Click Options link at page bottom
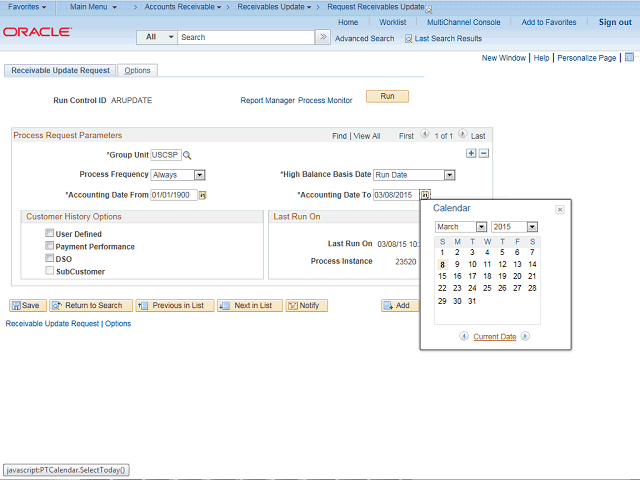 pos(118,324)
